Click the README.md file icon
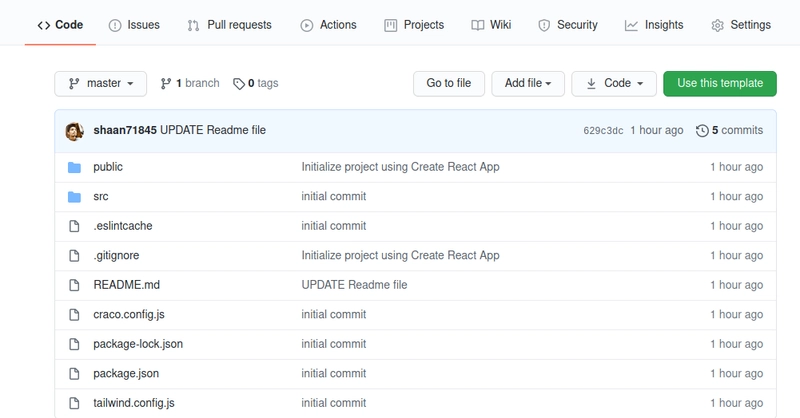Viewport: 800px width, 418px height. click(74, 285)
